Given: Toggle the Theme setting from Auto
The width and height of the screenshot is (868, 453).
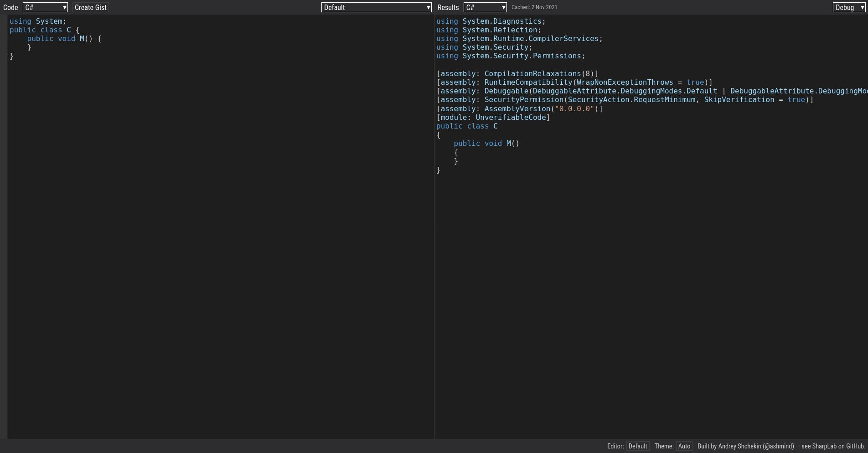Looking at the screenshot, I should click(x=684, y=446).
